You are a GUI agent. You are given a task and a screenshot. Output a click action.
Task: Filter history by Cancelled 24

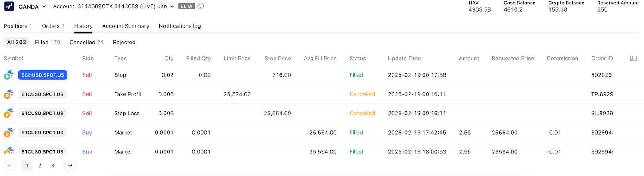86,42
